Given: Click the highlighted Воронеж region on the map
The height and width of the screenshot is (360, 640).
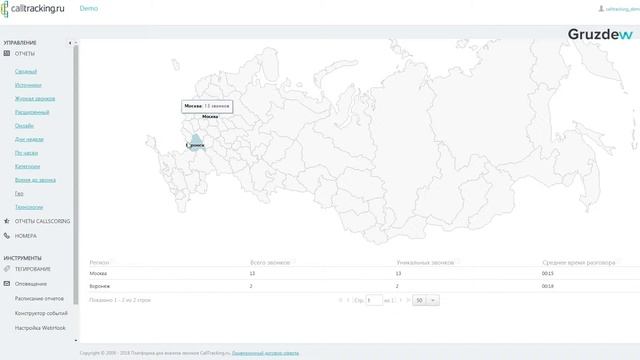Looking at the screenshot, I should (196, 143).
